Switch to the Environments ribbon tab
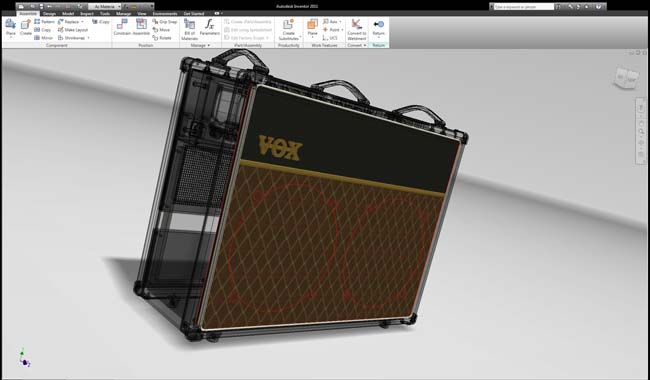Image resolution: width=650 pixels, height=380 pixels. click(165, 14)
